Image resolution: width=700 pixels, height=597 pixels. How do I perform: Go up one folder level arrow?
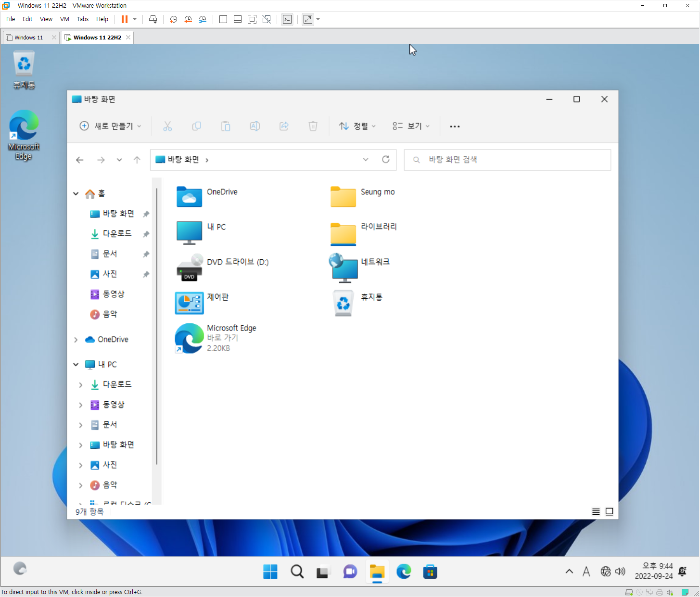137,160
